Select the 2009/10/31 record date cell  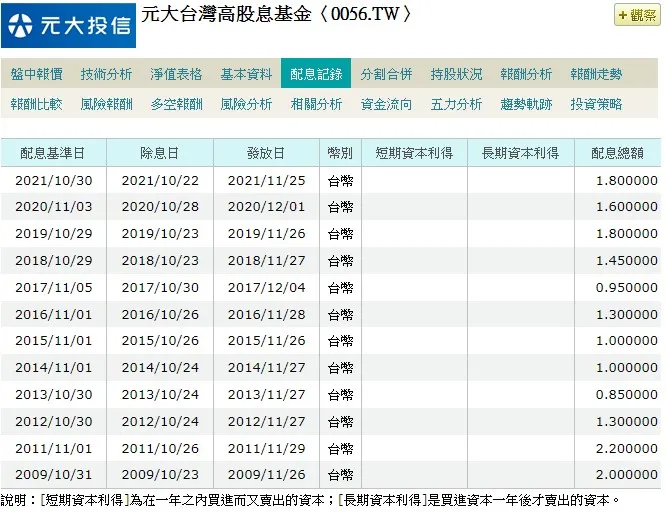point(54,475)
